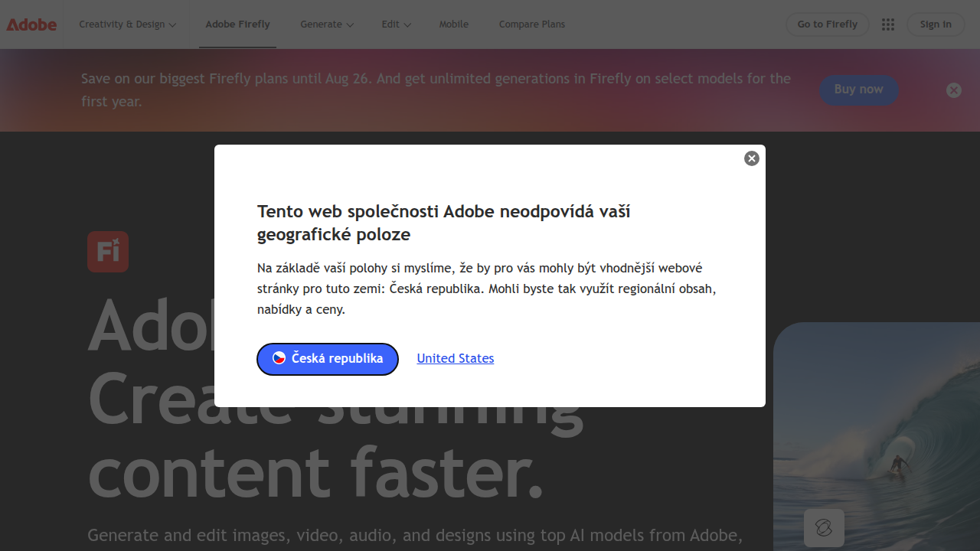The image size is (980, 551).
Task: Choose the Česká republika button
Action: click(328, 359)
